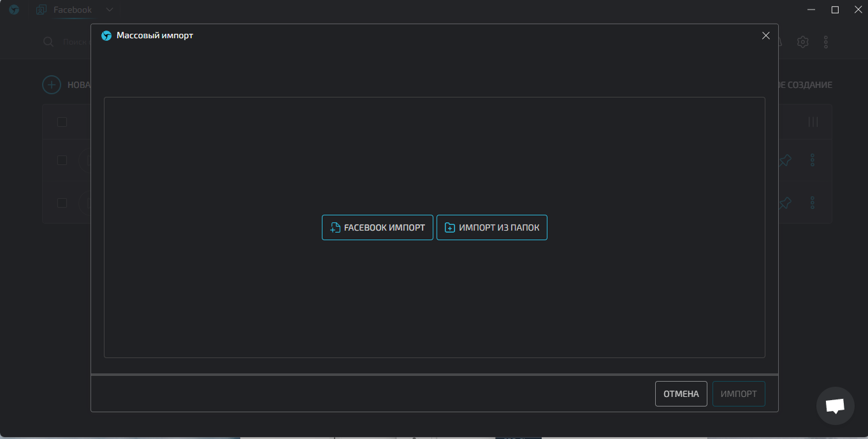
Task: Open the live chat support bubble
Action: click(x=835, y=406)
